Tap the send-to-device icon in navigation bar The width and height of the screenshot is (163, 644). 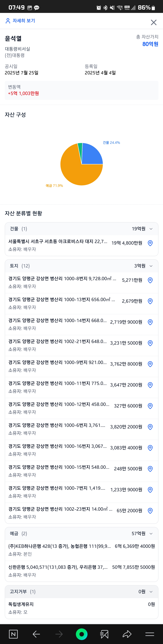tap(104, 634)
